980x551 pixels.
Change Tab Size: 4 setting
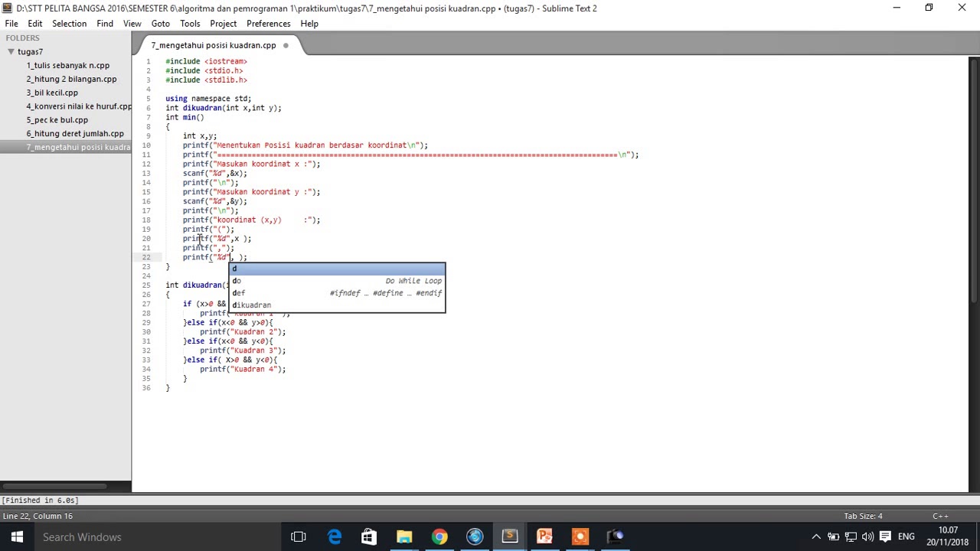(863, 517)
